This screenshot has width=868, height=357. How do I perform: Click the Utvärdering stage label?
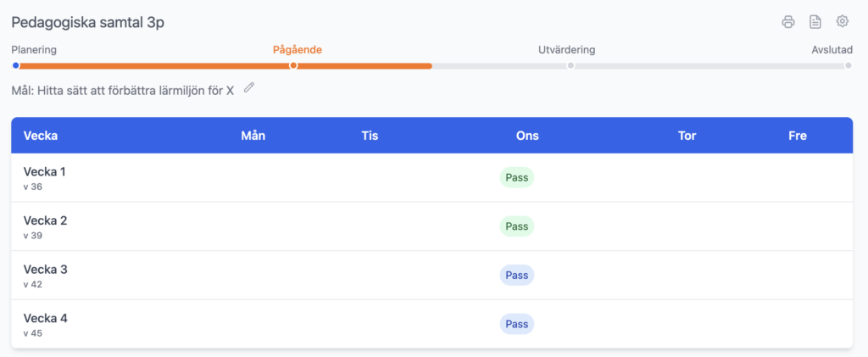coord(566,50)
